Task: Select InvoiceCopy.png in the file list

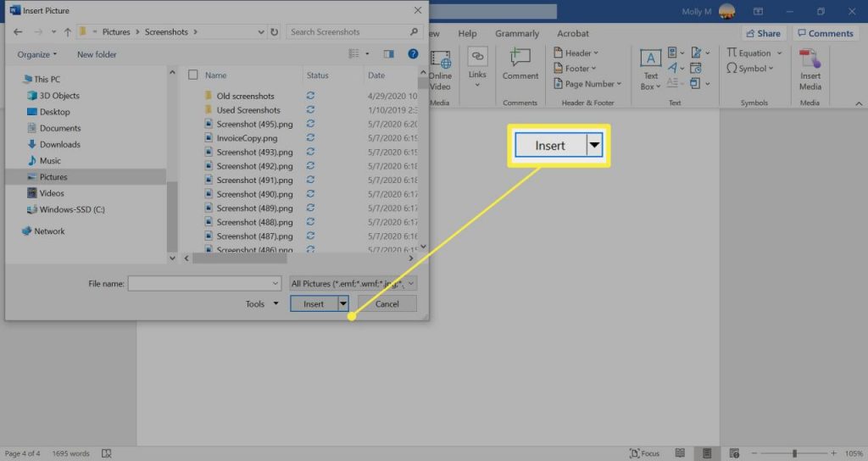Action: [247, 138]
